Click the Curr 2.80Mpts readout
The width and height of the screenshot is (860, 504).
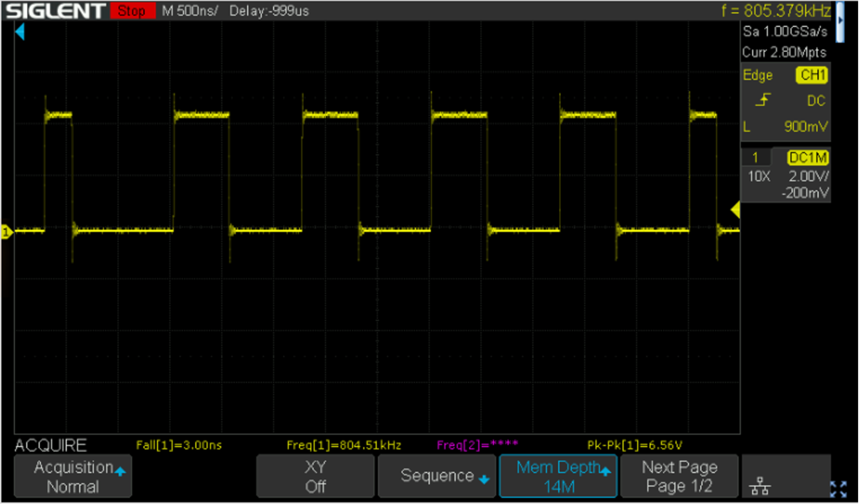[x=784, y=52]
